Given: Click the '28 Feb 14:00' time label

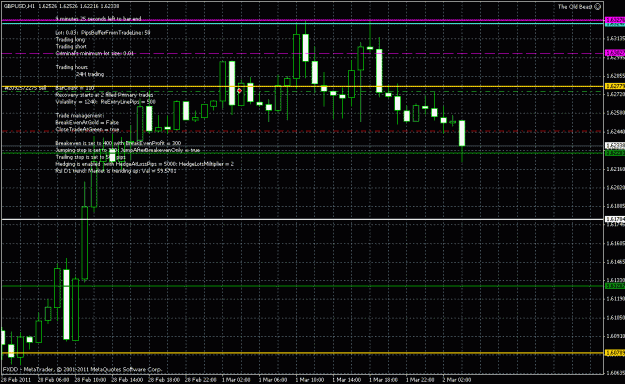Looking at the screenshot, I should click(x=128, y=380).
